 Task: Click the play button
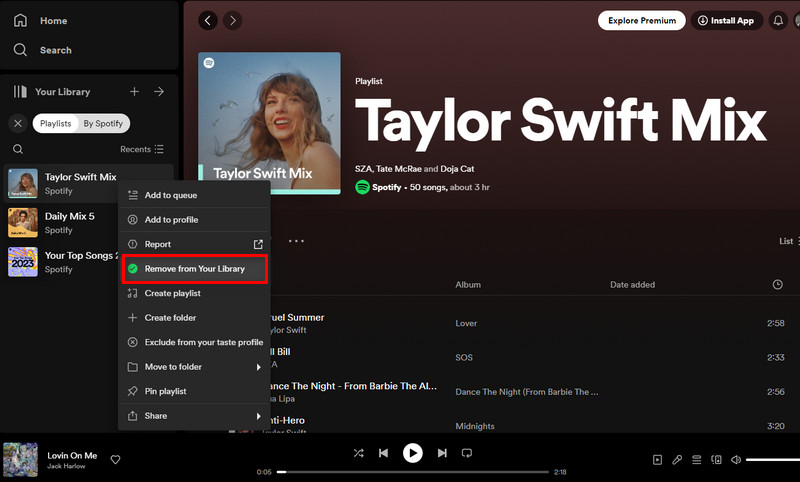pyautogui.click(x=413, y=453)
